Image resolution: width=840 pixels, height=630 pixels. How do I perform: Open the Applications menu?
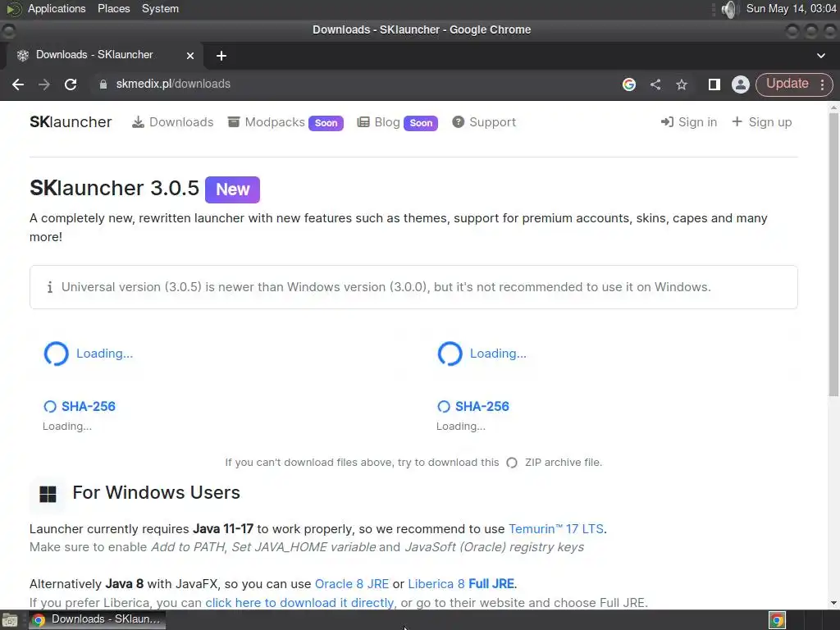coord(57,8)
